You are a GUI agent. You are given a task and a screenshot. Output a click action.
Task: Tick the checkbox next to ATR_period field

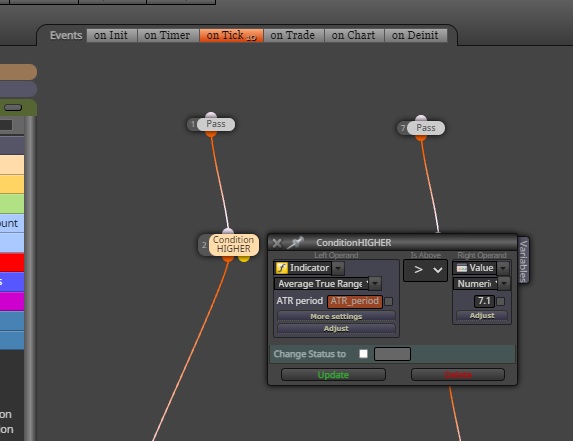click(389, 301)
